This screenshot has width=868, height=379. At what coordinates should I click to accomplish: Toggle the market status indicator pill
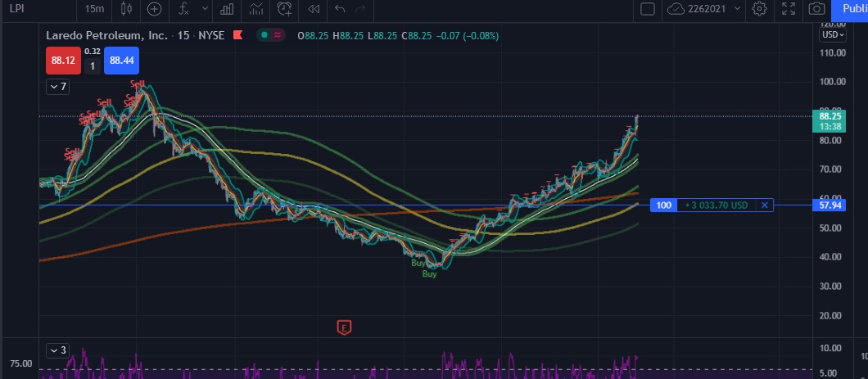(271, 35)
